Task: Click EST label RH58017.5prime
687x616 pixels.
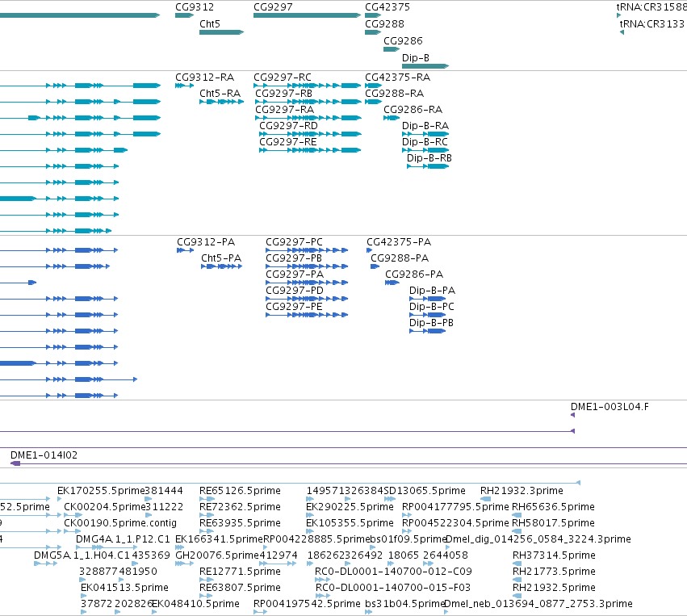Action: [x=553, y=523]
